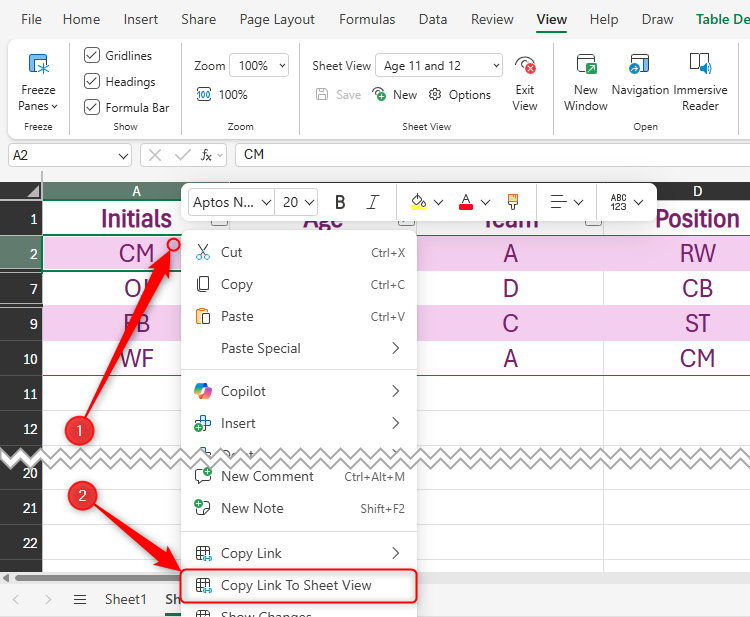Open the Aptos font name dropdown
Viewport: 750px width, 617px height.
pyautogui.click(x=231, y=202)
